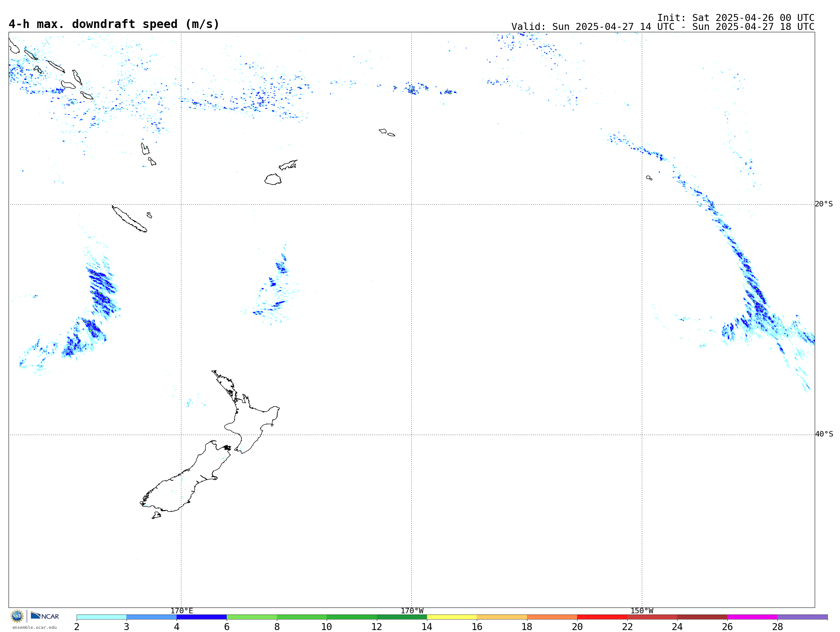840x632 pixels.
Task: Click the light green 6-8 colorbar segment
Action: pos(252,617)
